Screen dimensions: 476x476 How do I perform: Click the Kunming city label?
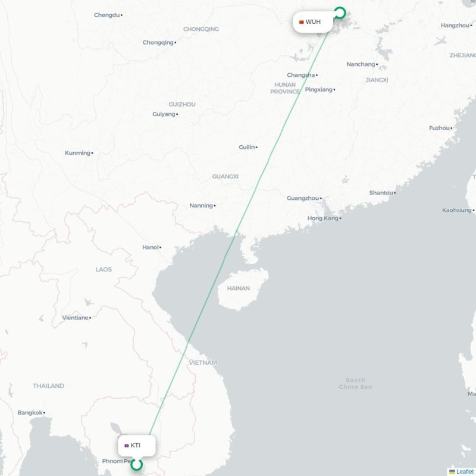[78, 153]
